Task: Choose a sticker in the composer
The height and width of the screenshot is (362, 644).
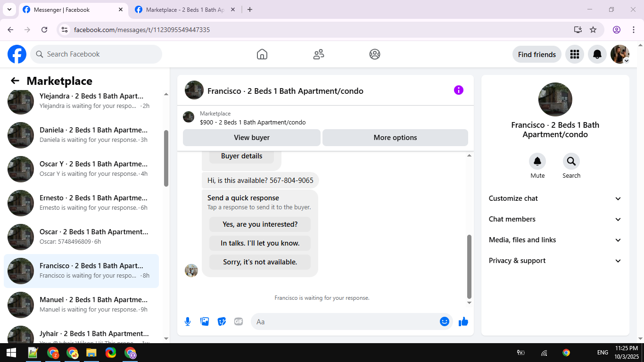Action: pos(222,321)
